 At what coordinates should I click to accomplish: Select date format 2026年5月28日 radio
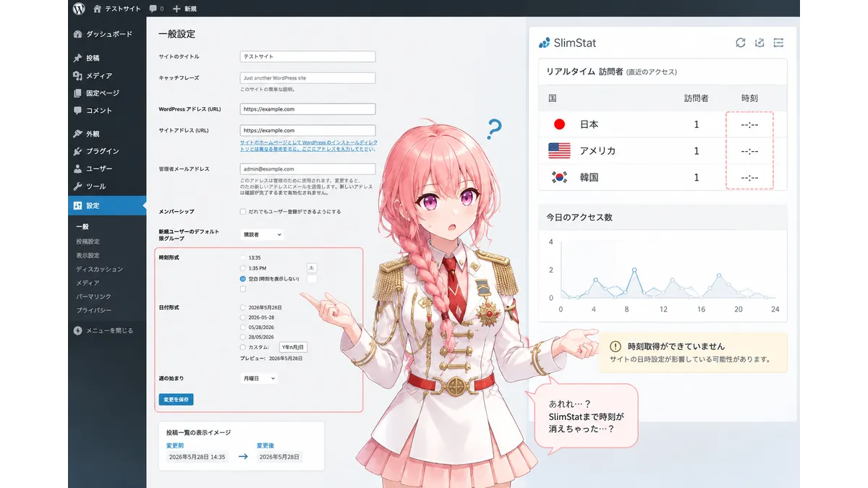click(x=243, y=307)
